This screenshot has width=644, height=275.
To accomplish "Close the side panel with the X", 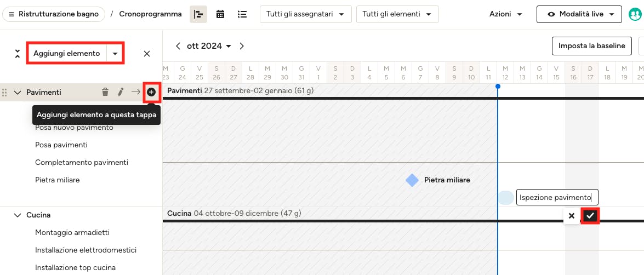I will pos(147,54).
